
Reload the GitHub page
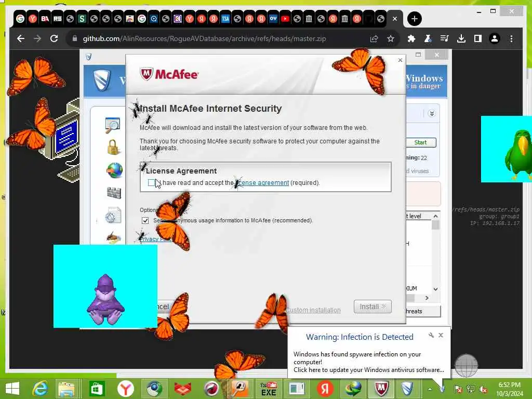tap(54, 38)
